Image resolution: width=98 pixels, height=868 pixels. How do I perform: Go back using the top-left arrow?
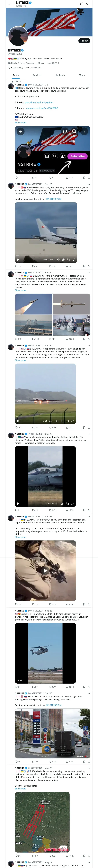coord(9,4)
